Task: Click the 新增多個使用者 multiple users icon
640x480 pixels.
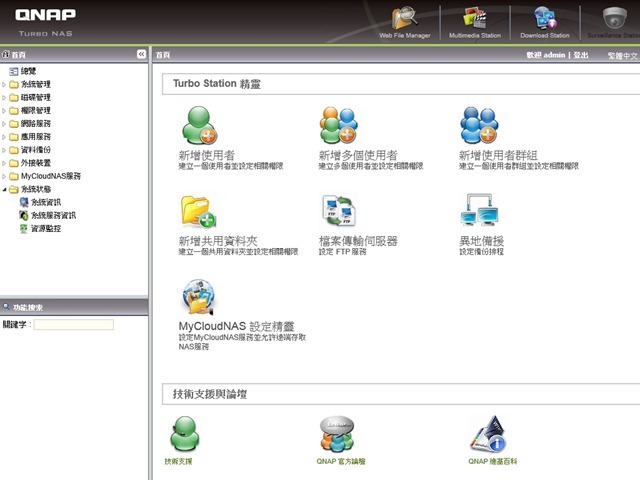Action: pyautogui.click(x=339, y=125)
